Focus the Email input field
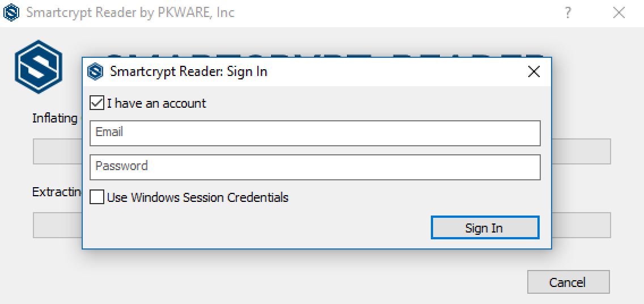The height and width of the screenshot is (304, 644). coord(315,133)
